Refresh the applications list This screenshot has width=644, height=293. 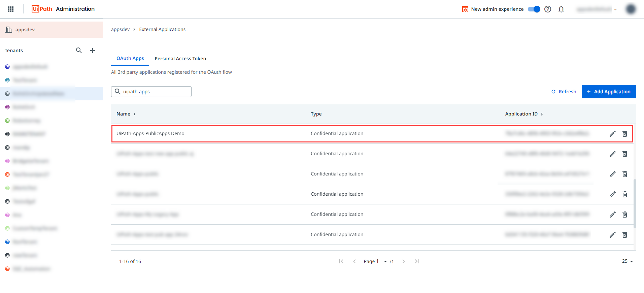point(564,92)
